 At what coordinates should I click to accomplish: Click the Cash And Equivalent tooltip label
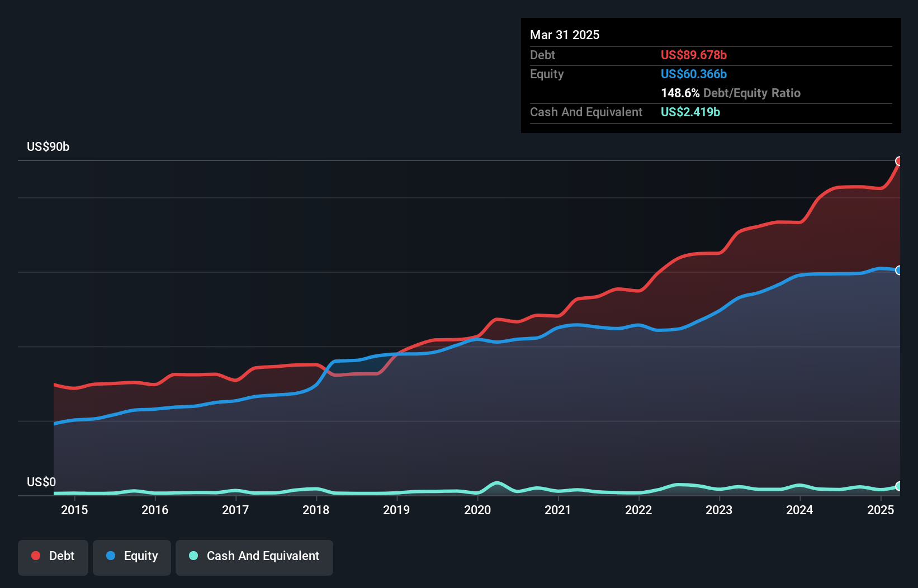(x=586, y=112)
